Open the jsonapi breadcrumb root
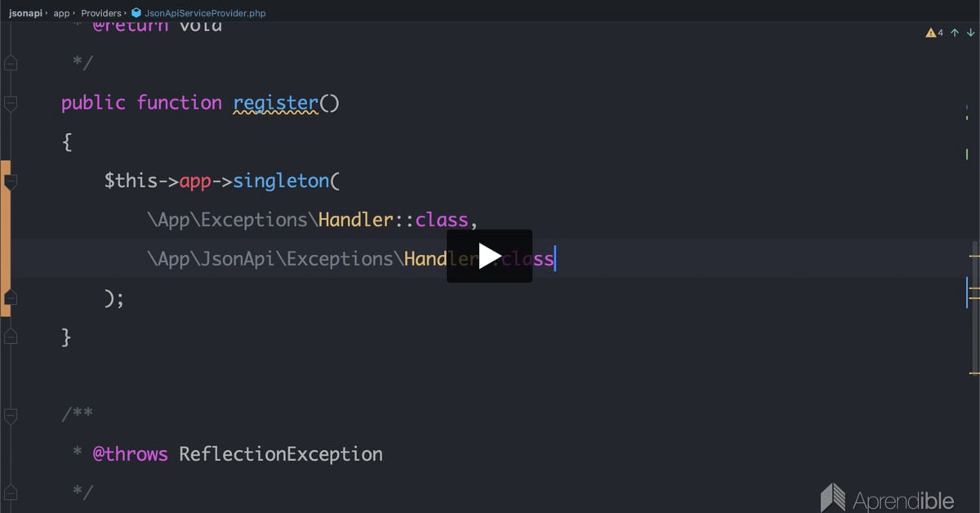This screenshot has height=513, width=980. [x=27, y=13]
